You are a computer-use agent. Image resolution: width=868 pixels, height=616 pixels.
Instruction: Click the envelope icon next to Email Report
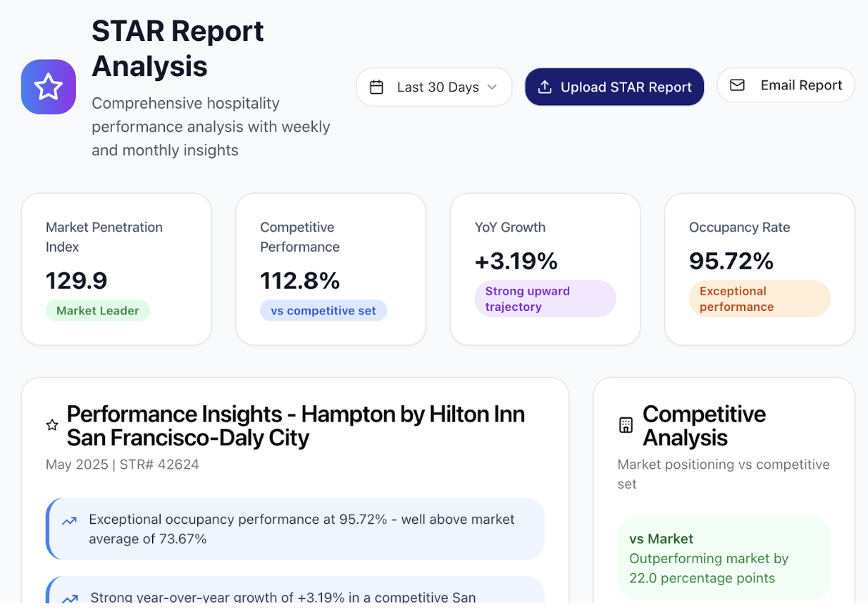[x=737, y=85]
